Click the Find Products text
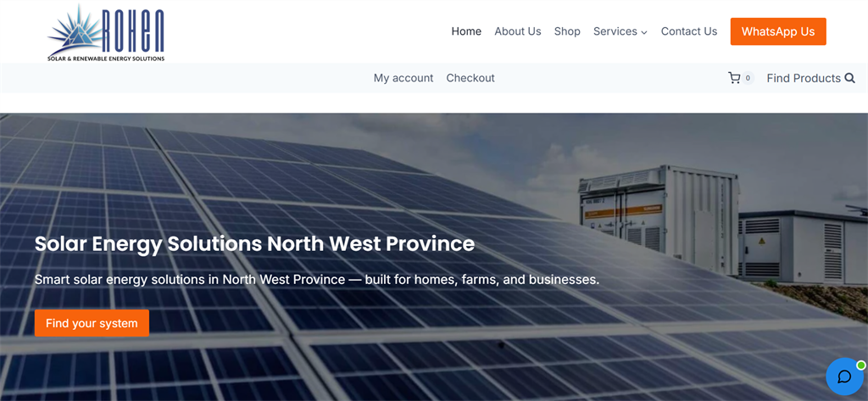Screen dimensions: 868x401 point(804,78)
